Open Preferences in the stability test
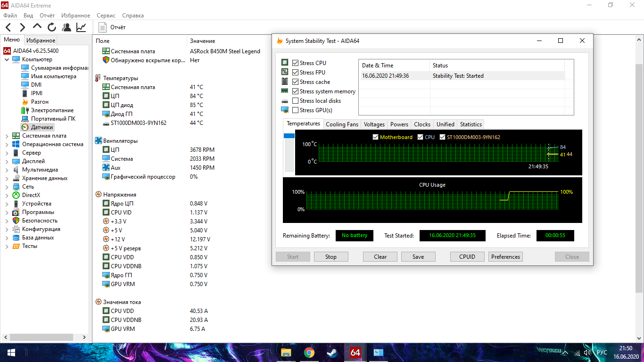 click(x=505, y=257)
